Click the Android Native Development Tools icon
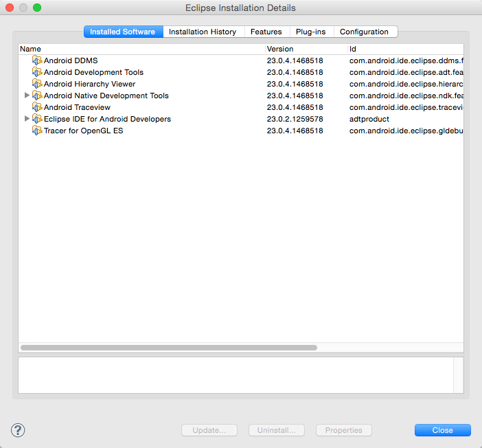 37,96
